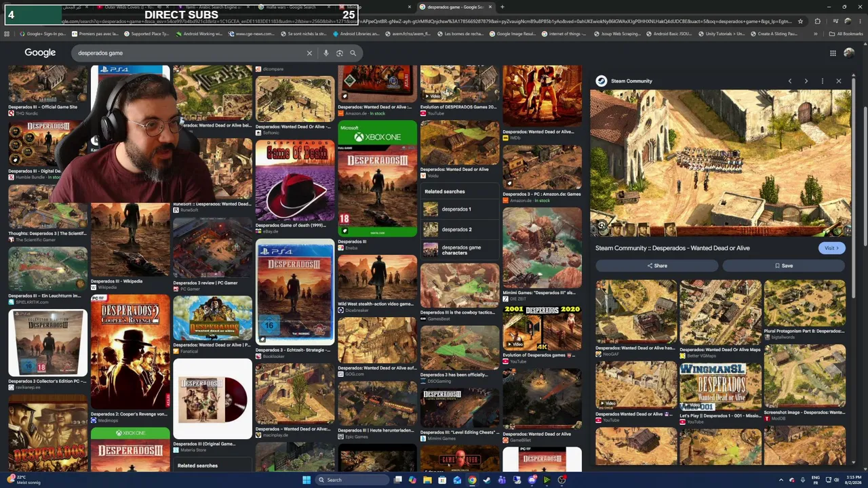Click the Steam Community source logo
Image resolution: width=868 pixels, height=488 pixels.
[601, 81]
